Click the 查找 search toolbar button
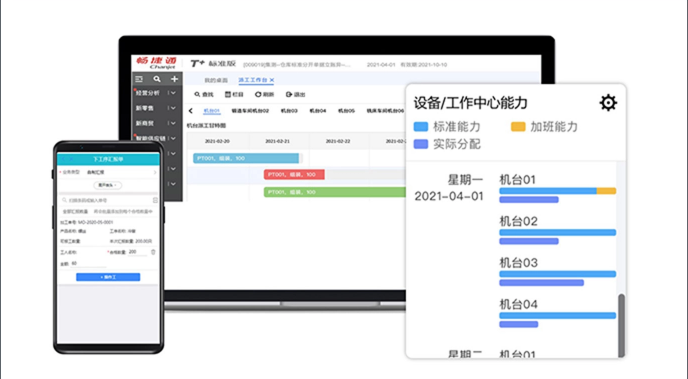688x379 pixels. (204, 94)
